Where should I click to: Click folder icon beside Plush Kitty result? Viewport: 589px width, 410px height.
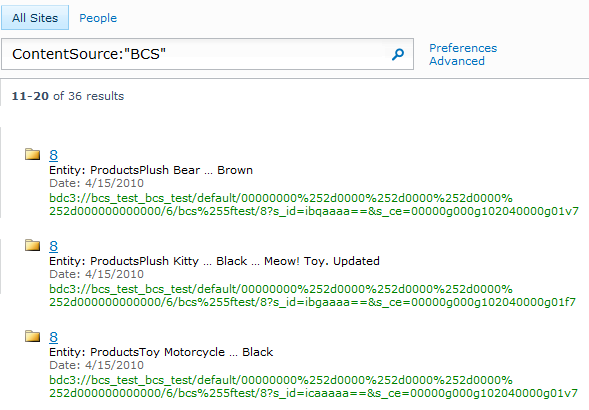pyautogui.click(x=33, y=245)
